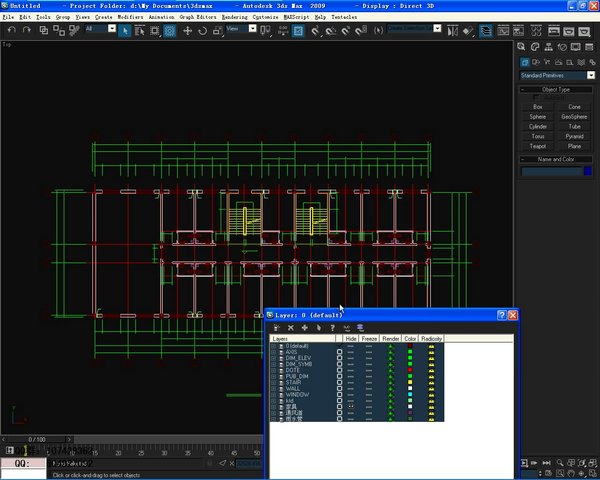Tick the current-layer box for STAIR layer
Image resolution: width=600 pixels, height=480 pixels.
(x=339, y=382)
